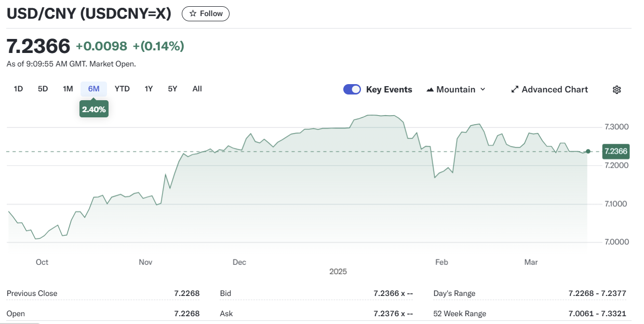
Task: Click the 52 Week Range value
Action: pyautogui.click(x=597, y=314)
